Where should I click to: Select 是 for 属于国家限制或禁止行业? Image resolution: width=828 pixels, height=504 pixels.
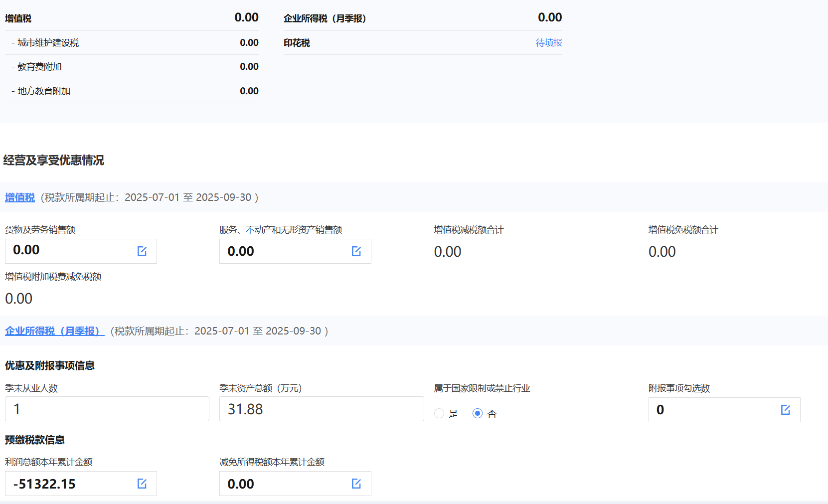point(439,413)
